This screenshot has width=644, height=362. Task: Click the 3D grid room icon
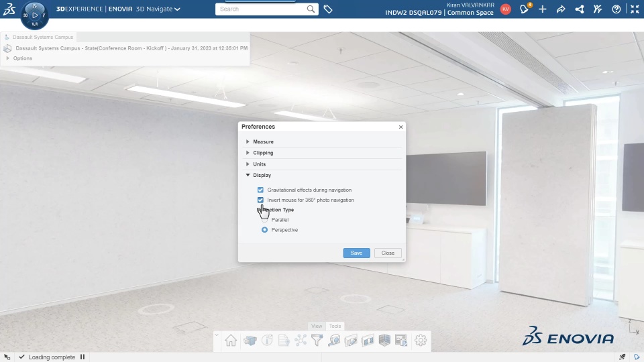384,341
